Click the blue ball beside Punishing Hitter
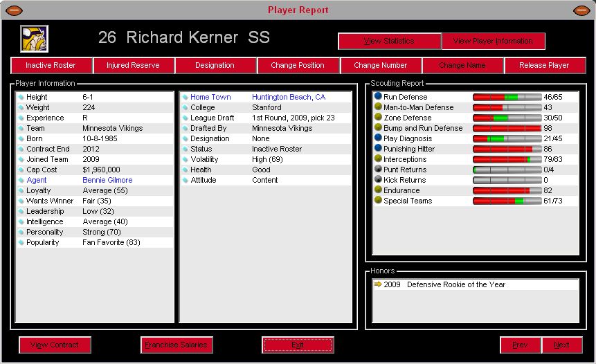The width and height of the screenshot is (596, 364). [378, 149]
